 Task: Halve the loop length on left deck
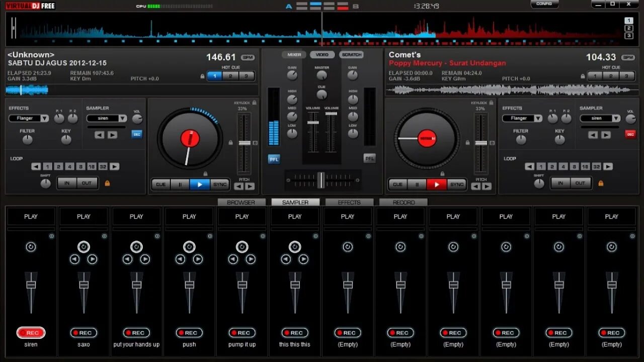click(36, 166)
